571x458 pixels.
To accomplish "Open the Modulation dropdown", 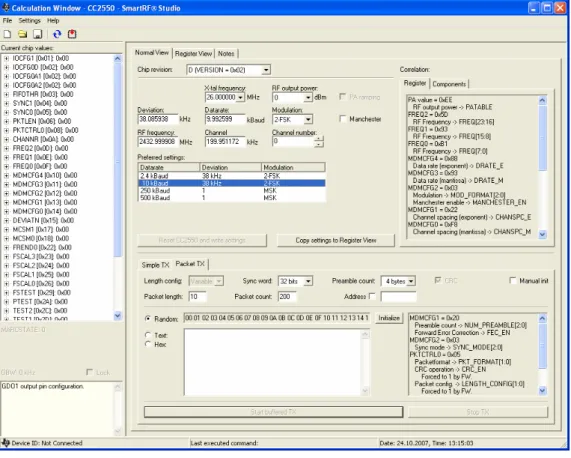I will (308, 119).
